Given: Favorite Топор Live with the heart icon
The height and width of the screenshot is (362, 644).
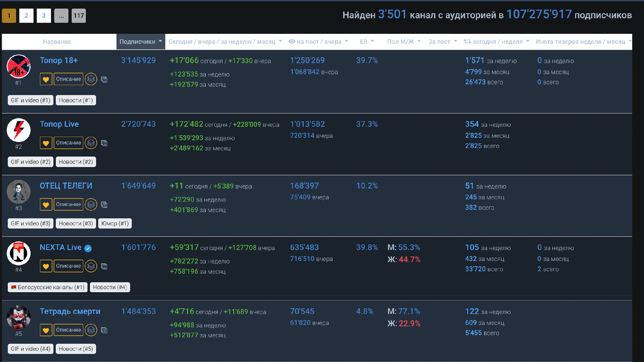Looking at the screenshot, I should (x=46, y=143).
